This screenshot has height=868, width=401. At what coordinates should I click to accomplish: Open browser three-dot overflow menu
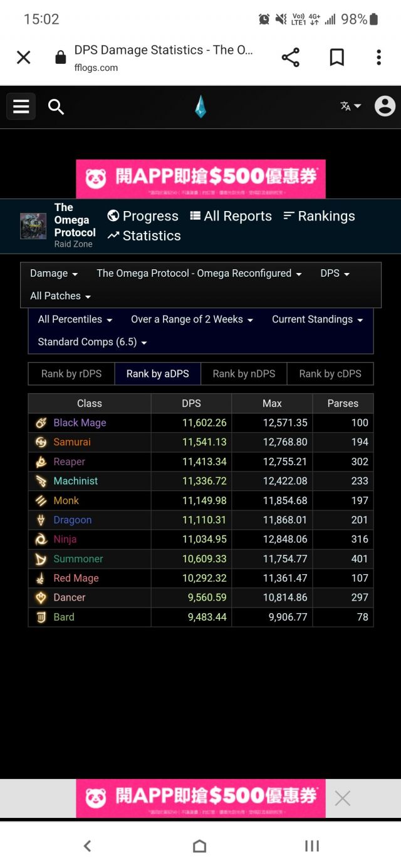(x=378, y=58)
